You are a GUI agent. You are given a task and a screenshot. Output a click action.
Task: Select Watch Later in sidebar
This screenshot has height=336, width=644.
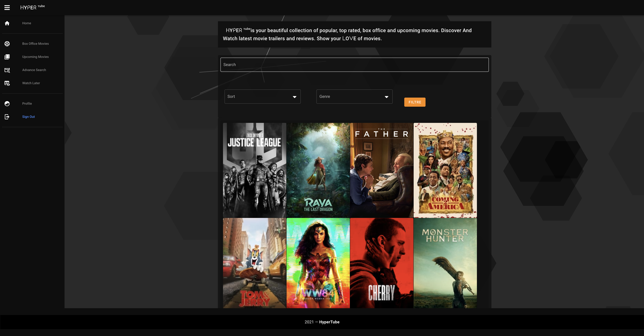tap(31, 83)
